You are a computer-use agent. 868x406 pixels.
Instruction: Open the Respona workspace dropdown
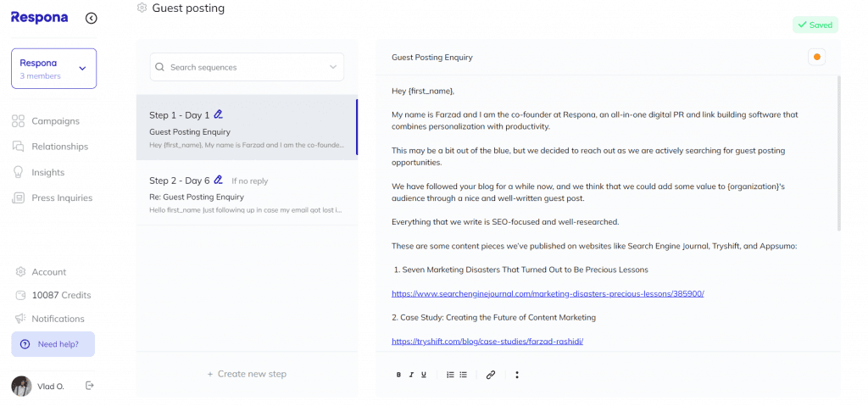tap(53, 69)
